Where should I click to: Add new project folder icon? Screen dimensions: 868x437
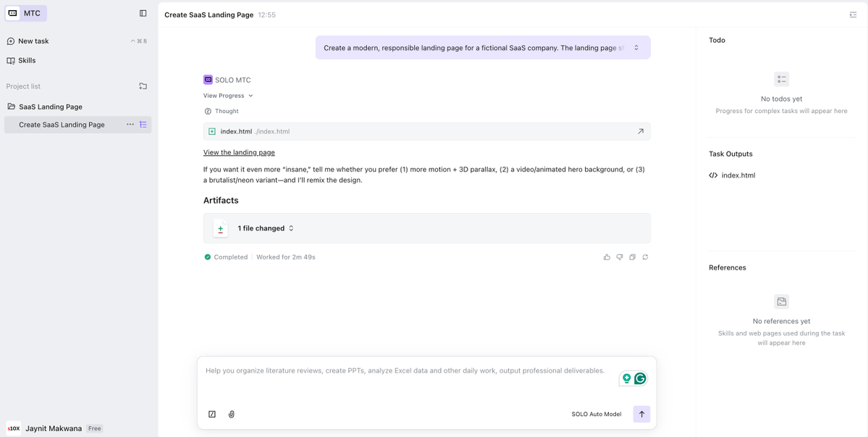coord(143,86)
